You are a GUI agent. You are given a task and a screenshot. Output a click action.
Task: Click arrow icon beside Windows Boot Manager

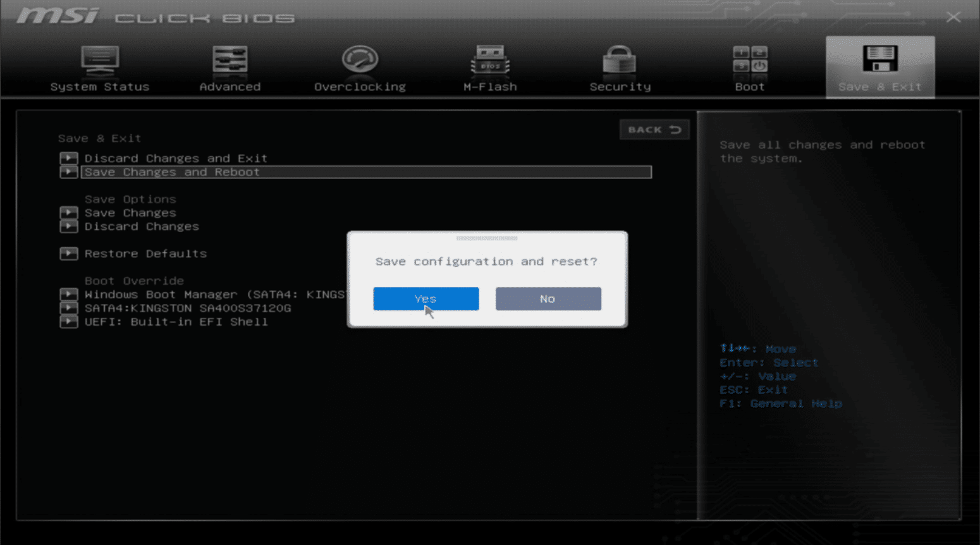[69, 295]
